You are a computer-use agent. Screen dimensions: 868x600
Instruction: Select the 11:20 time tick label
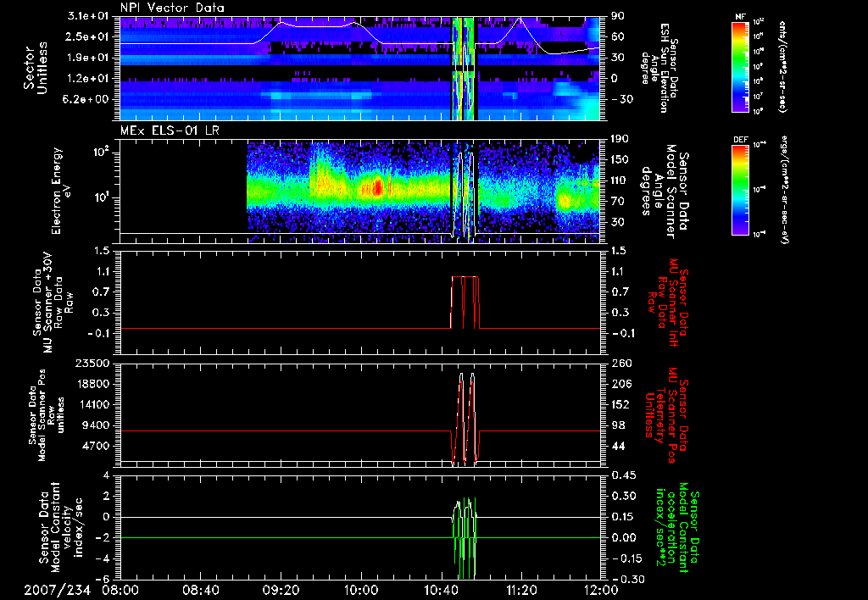[x=521, y=590]
